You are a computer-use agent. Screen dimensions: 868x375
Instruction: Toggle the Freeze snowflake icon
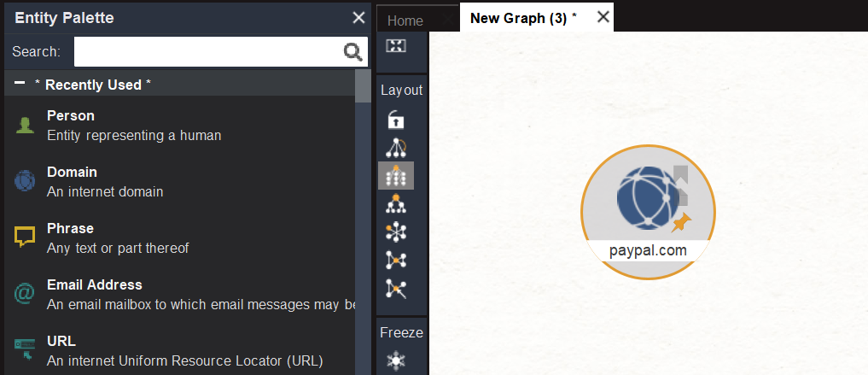396,360
